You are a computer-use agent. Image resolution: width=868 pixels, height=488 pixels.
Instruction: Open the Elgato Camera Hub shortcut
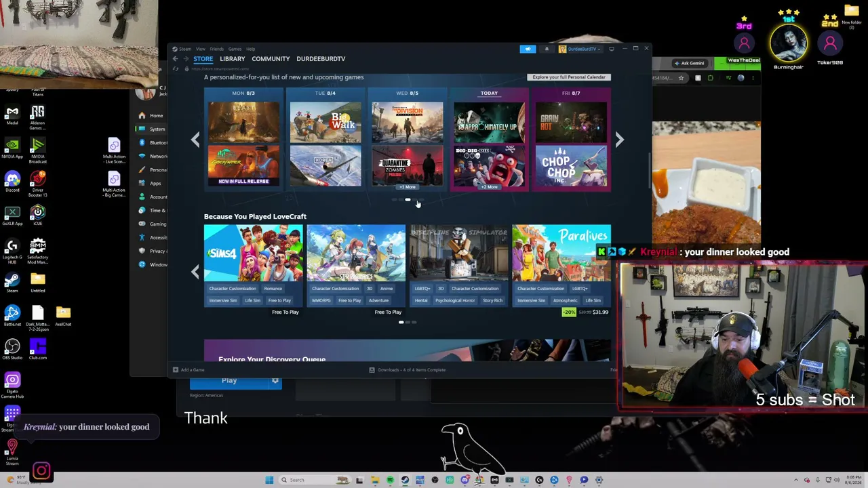pyautogui.click(x=12, y=386)
